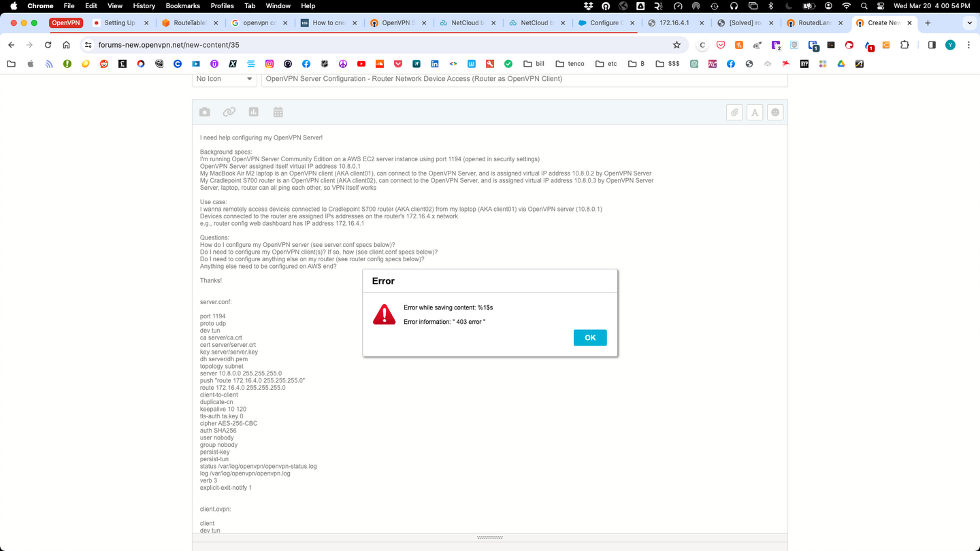This screenshot has width=980, height=551.
Task: Open the Profiles menu
Action: [222, 5]
